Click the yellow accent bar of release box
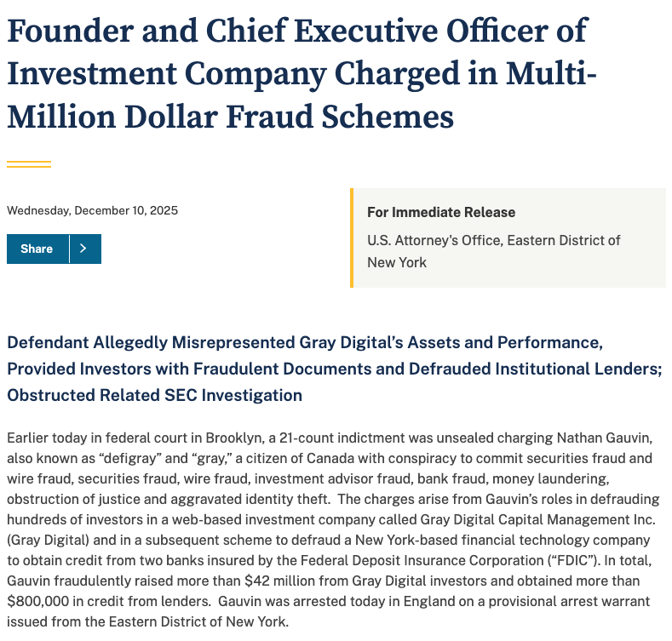 coord(352,238)
